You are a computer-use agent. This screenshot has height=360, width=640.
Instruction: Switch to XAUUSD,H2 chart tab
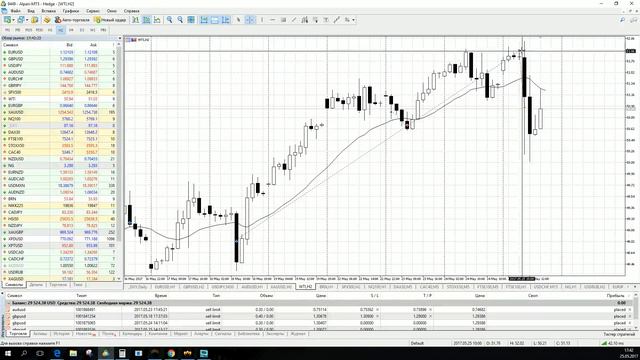280,287
